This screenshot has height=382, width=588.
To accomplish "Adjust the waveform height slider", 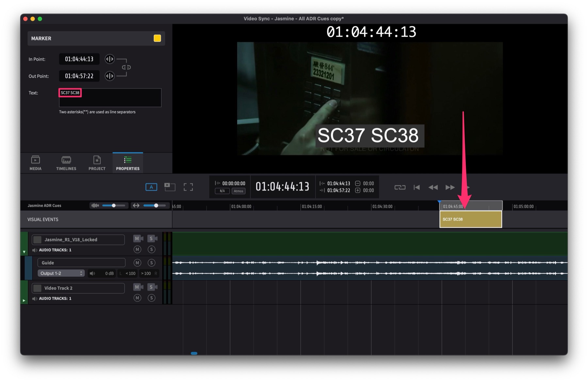I will click(114, 205).
